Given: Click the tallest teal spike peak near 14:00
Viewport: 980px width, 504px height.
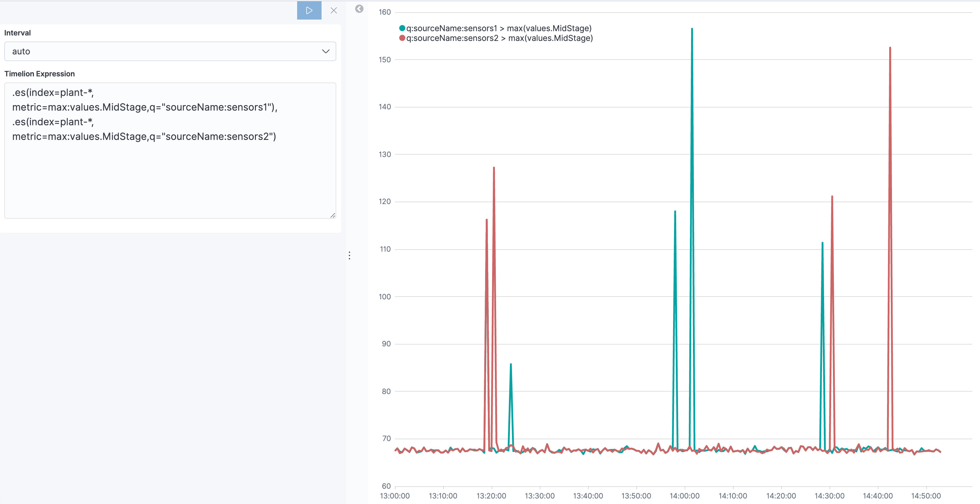Looking at the screenshot, I should coord(692,29).
